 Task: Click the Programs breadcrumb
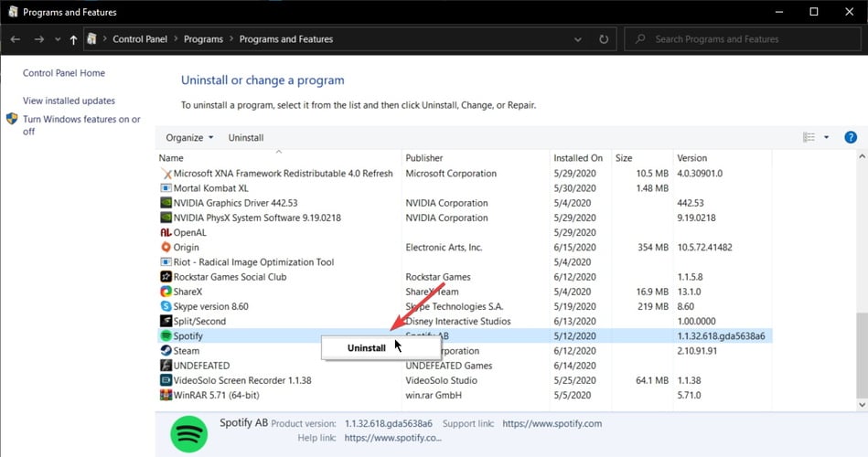pos(203,39)
